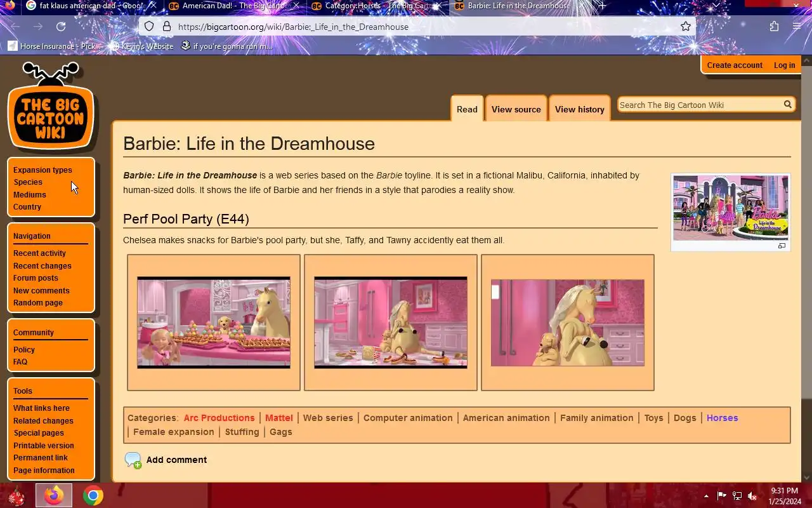
Task: Click the Create account link
Action: [x=735, y=65]
